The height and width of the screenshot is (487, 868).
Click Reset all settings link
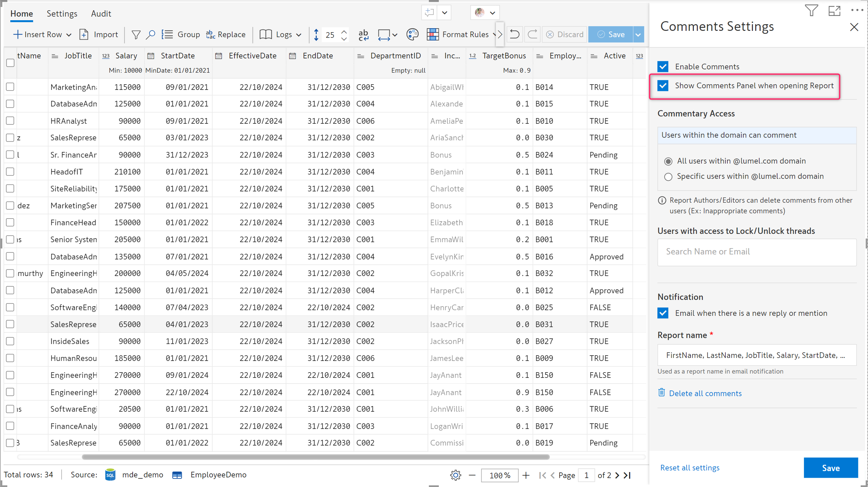click(x=690, y=468)
